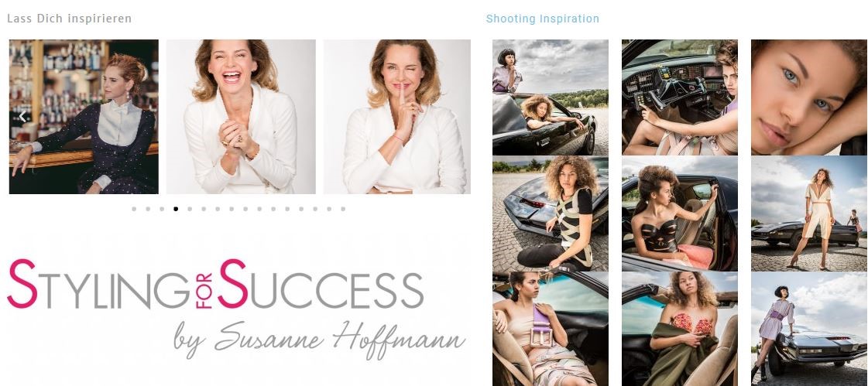
Task: Open the Shooting Inspiration link
Action: 543,19
